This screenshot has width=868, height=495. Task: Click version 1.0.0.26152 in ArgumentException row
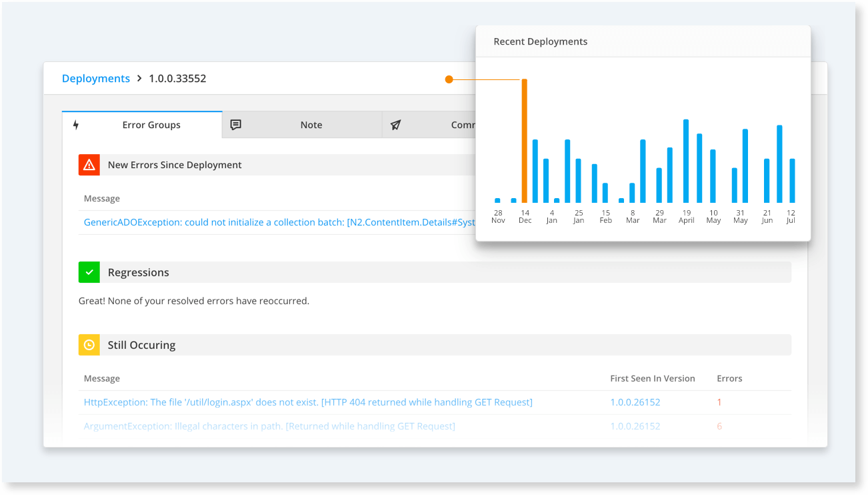pos(635,426)
